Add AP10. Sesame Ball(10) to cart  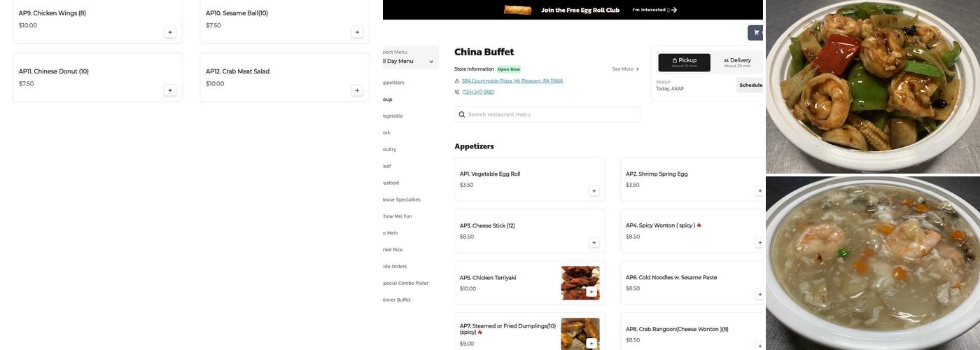[x=357, y=32]
